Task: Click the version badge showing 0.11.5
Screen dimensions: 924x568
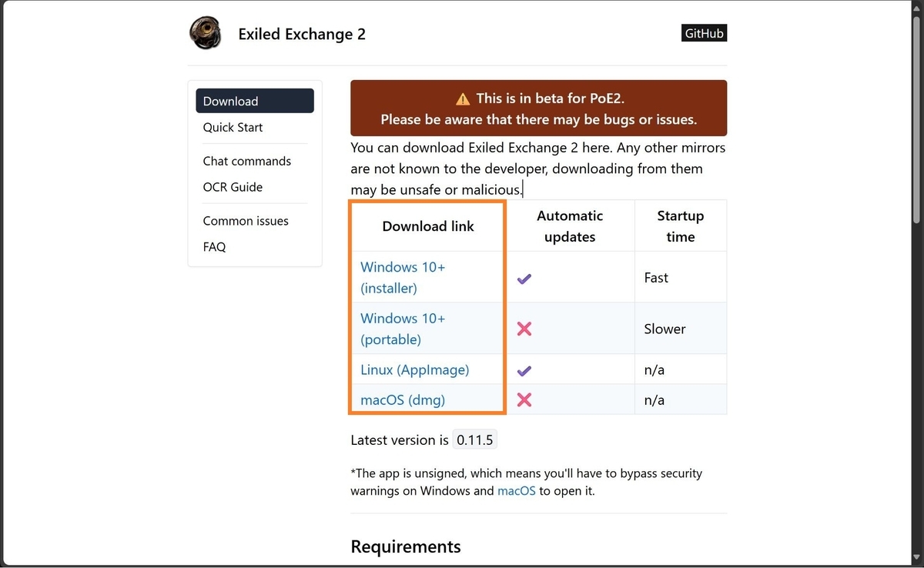Action: click(x=474, y=439)
